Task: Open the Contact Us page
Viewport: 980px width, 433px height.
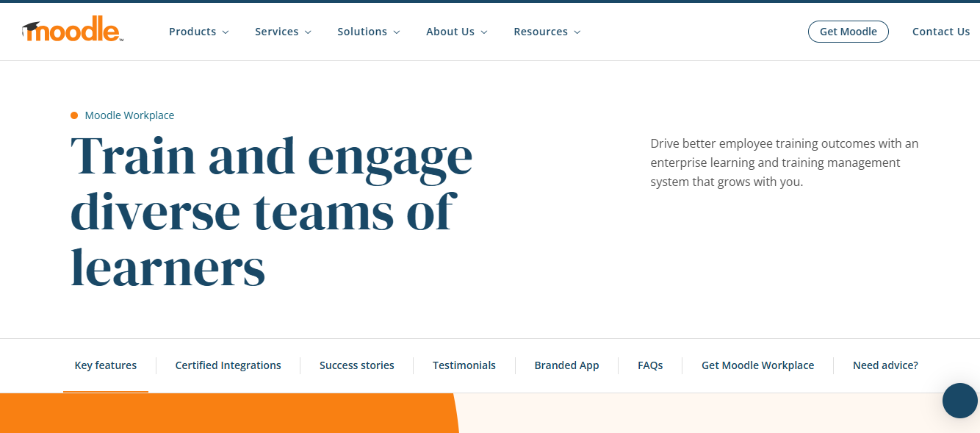Action: 941,32
